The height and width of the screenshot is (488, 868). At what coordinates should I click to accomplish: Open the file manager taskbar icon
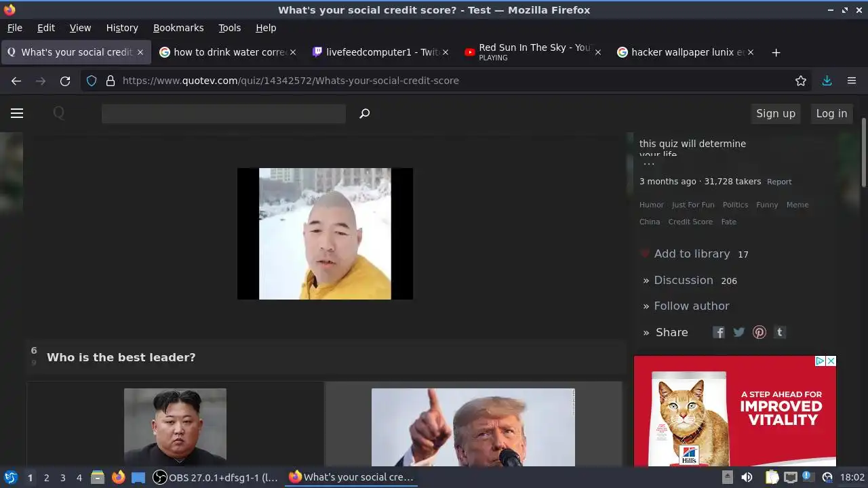pyautogui.click(x=98, y=477)
